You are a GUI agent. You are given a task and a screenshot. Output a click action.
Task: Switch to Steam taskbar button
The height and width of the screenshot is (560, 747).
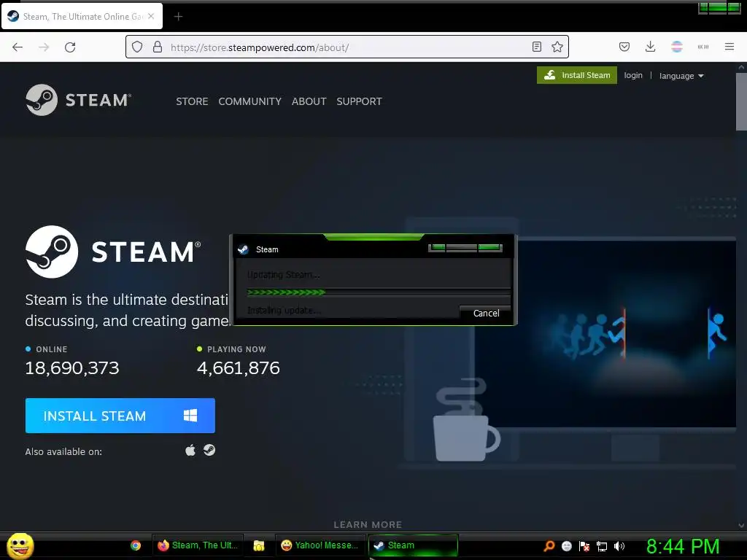tap(413, 545)
